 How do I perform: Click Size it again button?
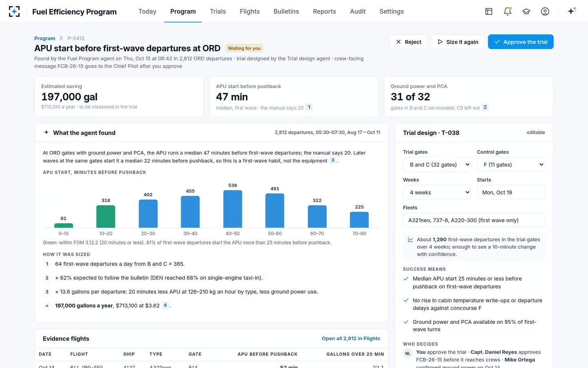(458, 42)
